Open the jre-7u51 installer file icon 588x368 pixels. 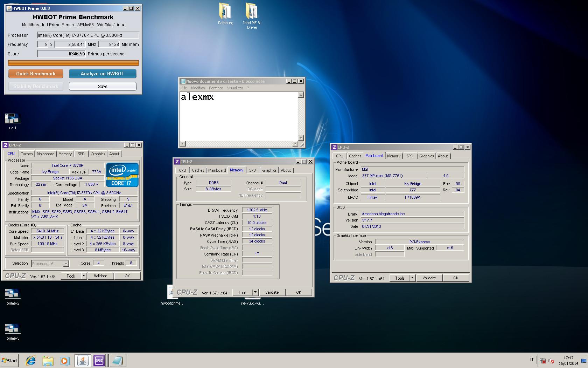(252, 302)
